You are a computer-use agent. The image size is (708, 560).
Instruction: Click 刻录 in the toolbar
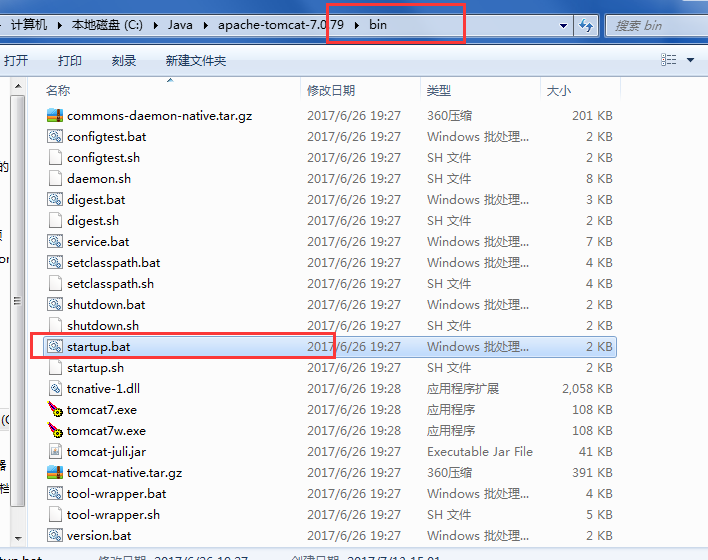coord(124,61)
